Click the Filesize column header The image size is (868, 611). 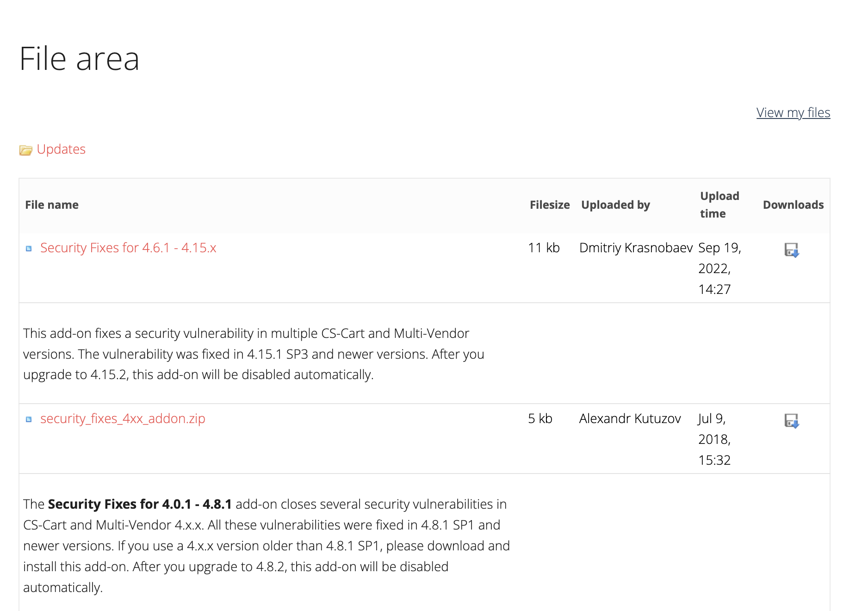(x=550, y=205)
